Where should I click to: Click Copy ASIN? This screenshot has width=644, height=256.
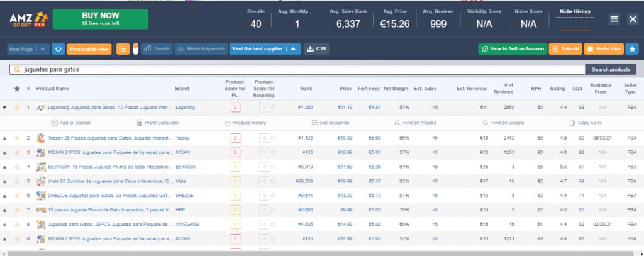pyautogui.click(x=584, y=123)
